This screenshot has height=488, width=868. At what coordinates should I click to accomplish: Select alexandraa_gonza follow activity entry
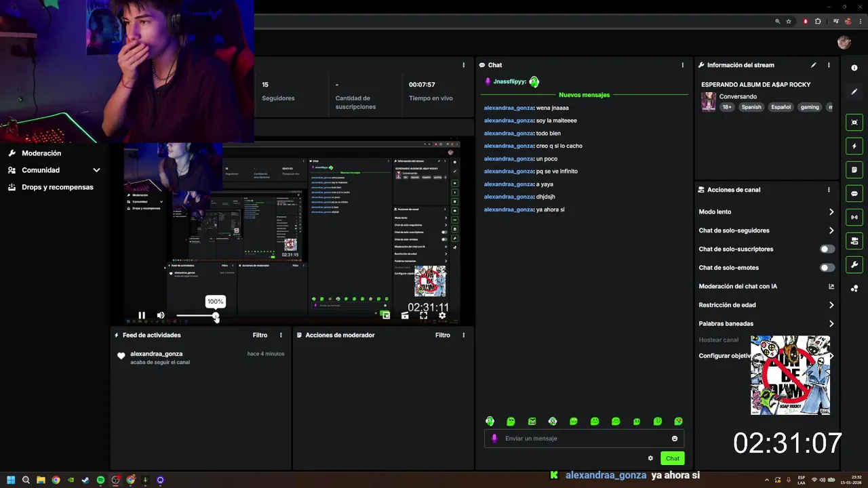click(x=201, y=357)
